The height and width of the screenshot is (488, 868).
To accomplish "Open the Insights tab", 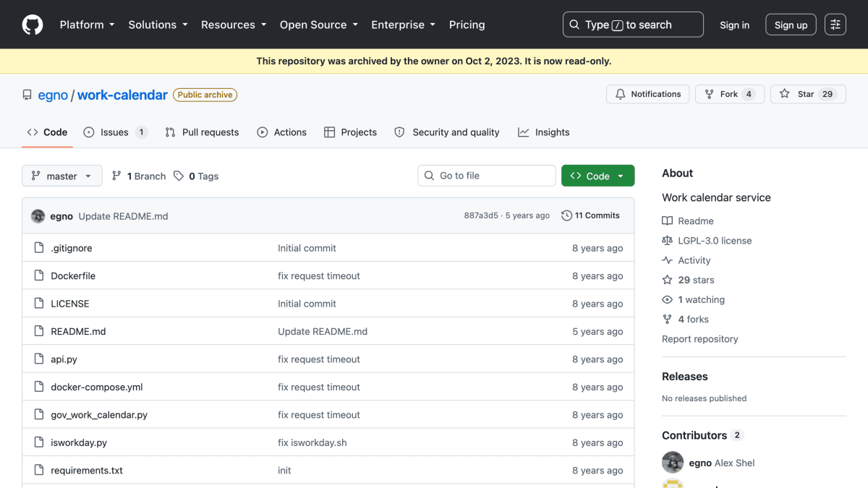I will [x=544, y=132].
